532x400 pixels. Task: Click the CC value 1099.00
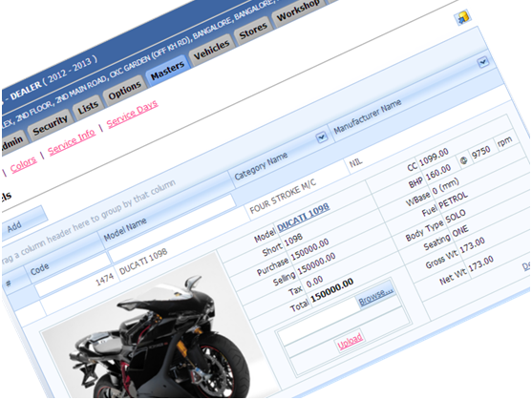point(434,157)
